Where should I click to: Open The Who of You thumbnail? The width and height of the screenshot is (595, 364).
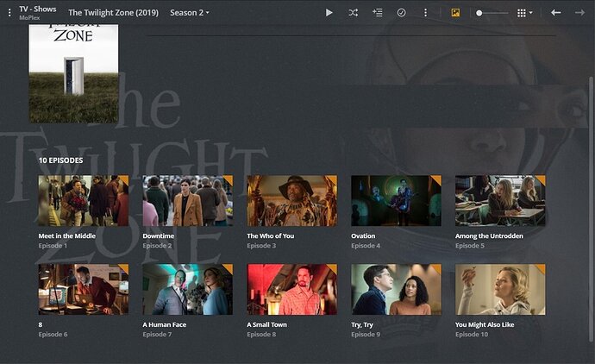291,200
